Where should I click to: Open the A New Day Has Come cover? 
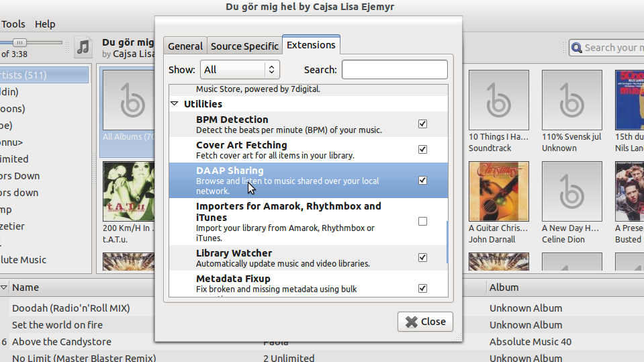571,191
